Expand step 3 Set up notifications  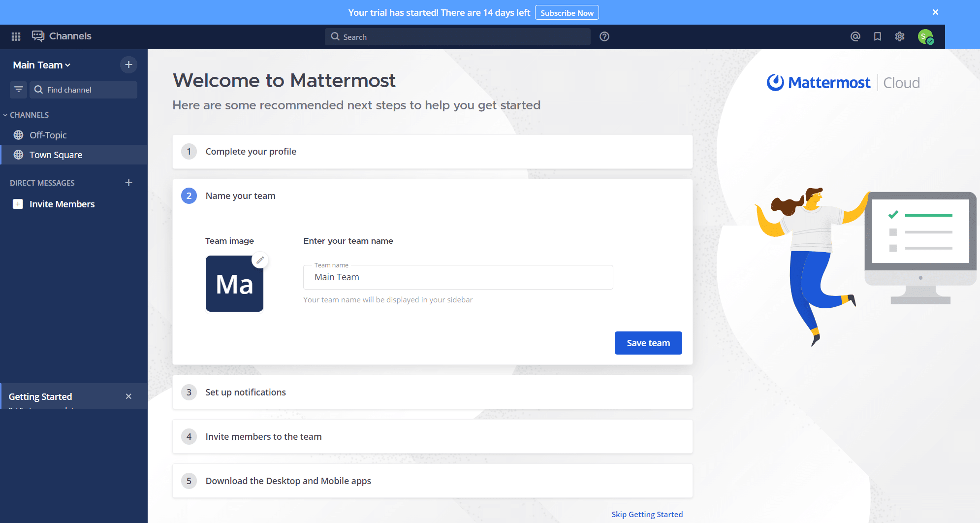coord(432,392)
